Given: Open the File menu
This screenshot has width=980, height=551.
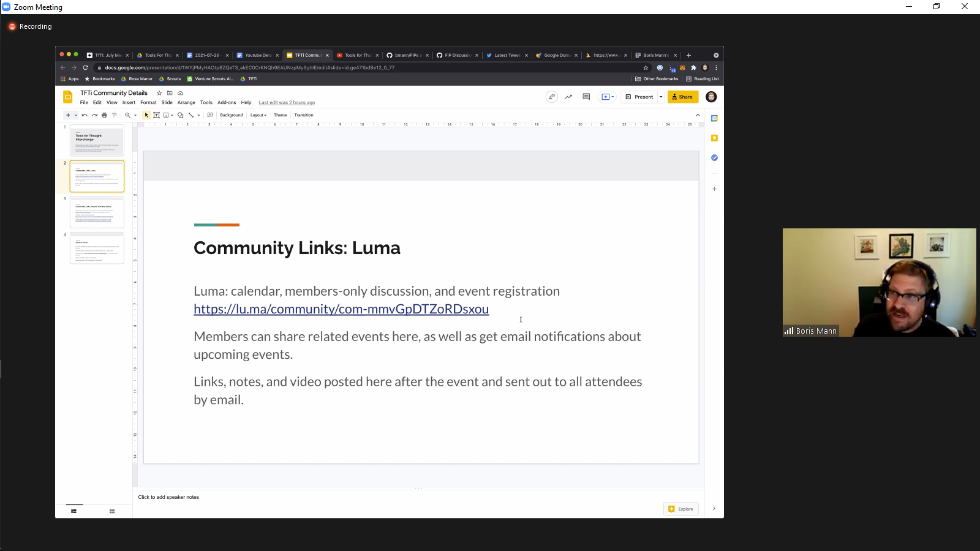Looking at the screenshot, I should (84, 103).
